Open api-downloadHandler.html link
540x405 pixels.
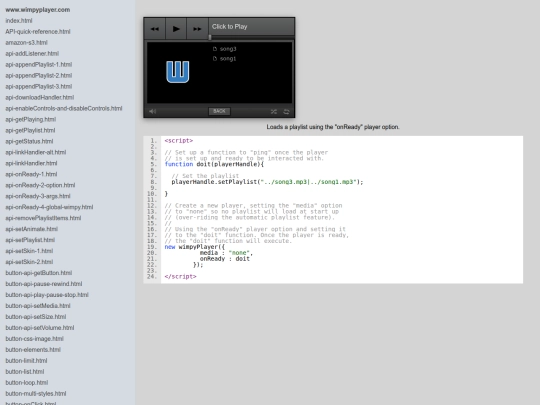pyautogui.click(x=40, y=97)
